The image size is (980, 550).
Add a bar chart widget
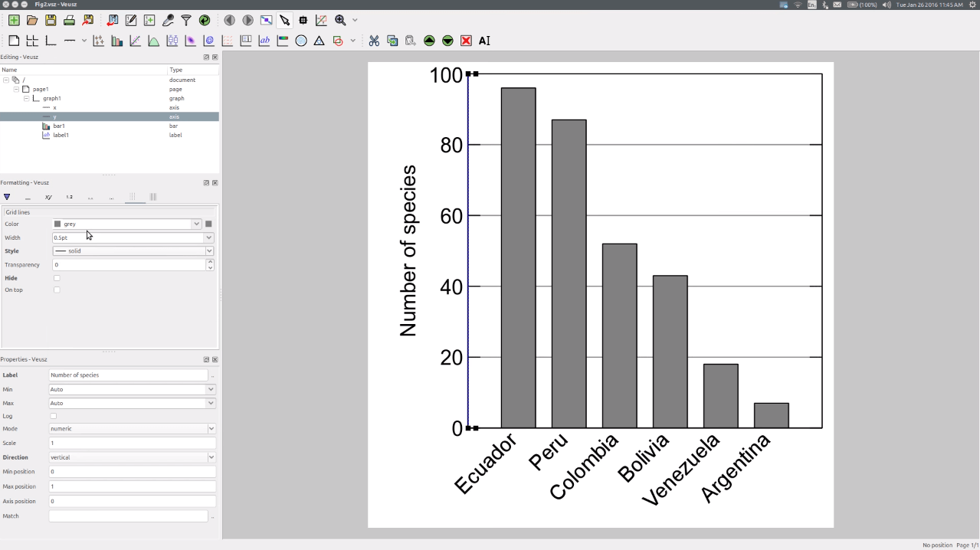tap(116, 41)
